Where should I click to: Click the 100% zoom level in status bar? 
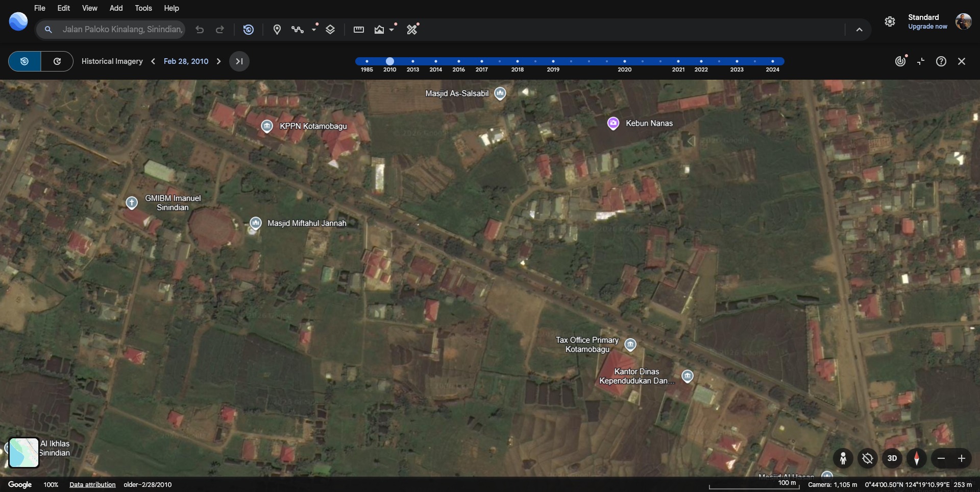[51, 484]
